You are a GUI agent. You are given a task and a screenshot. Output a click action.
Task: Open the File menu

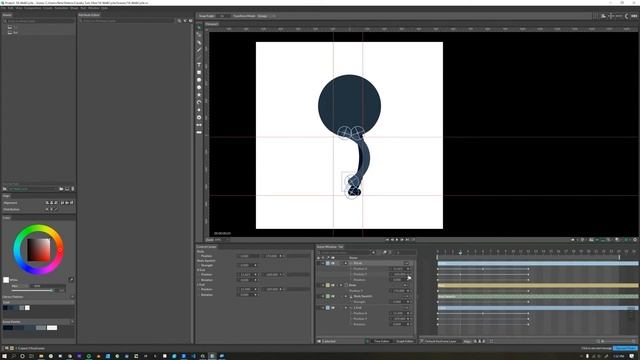(x=3, y=8)
